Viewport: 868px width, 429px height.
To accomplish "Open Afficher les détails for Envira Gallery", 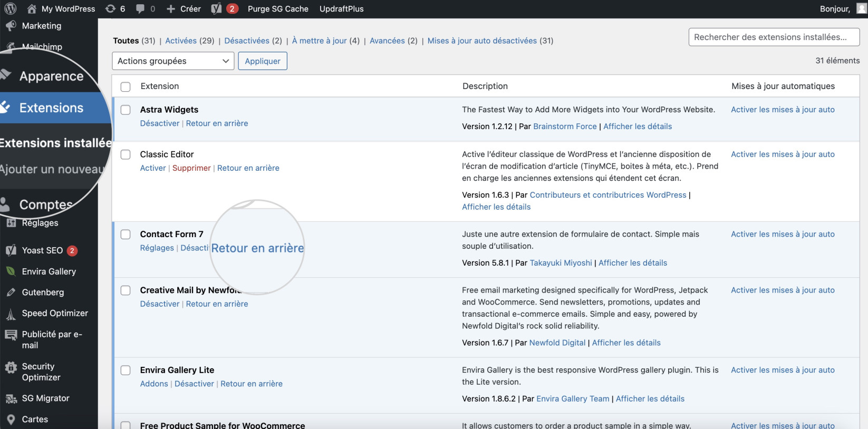I will point(650,399).
